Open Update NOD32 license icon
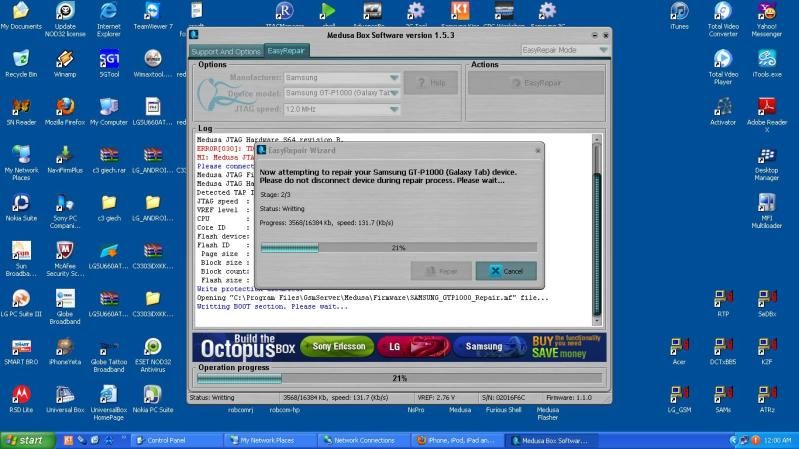 click(x=65, y=19)
